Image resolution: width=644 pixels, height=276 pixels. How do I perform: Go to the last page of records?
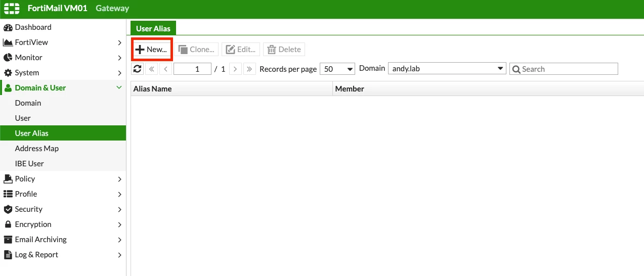[249, 69]
